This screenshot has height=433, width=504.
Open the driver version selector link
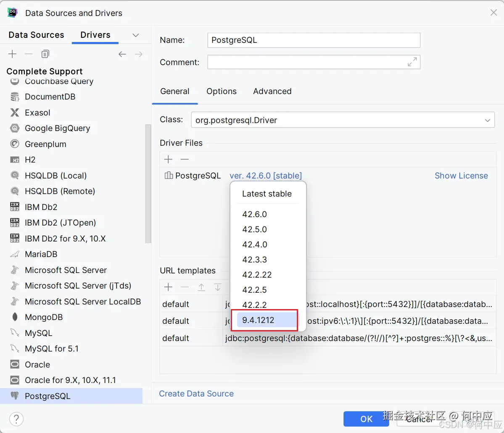click(266, 176)
